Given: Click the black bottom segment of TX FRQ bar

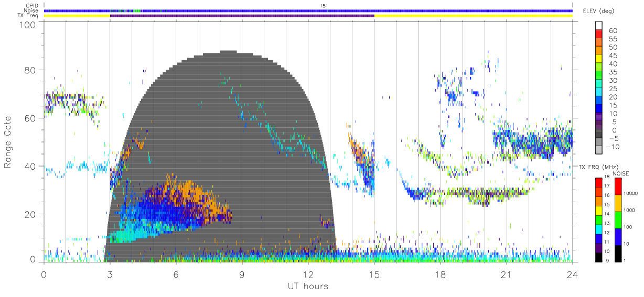Looking at the screenshot, I should 599,257.
